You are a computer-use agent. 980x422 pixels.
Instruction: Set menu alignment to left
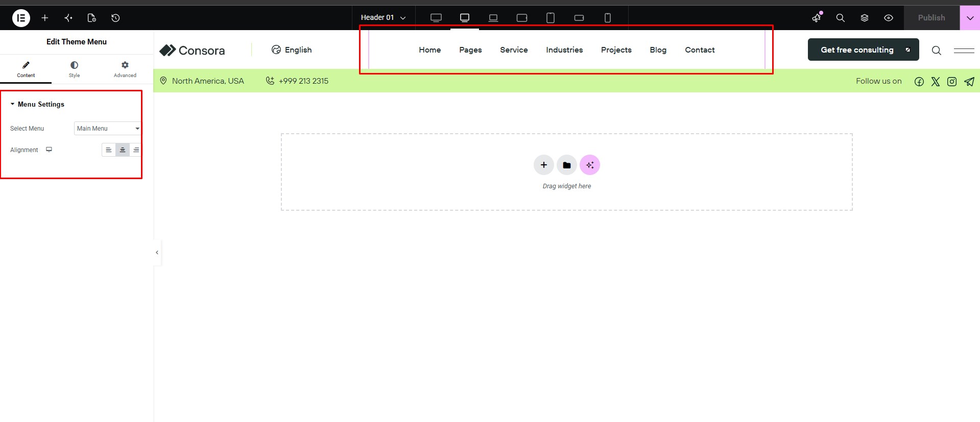(108, 150)
